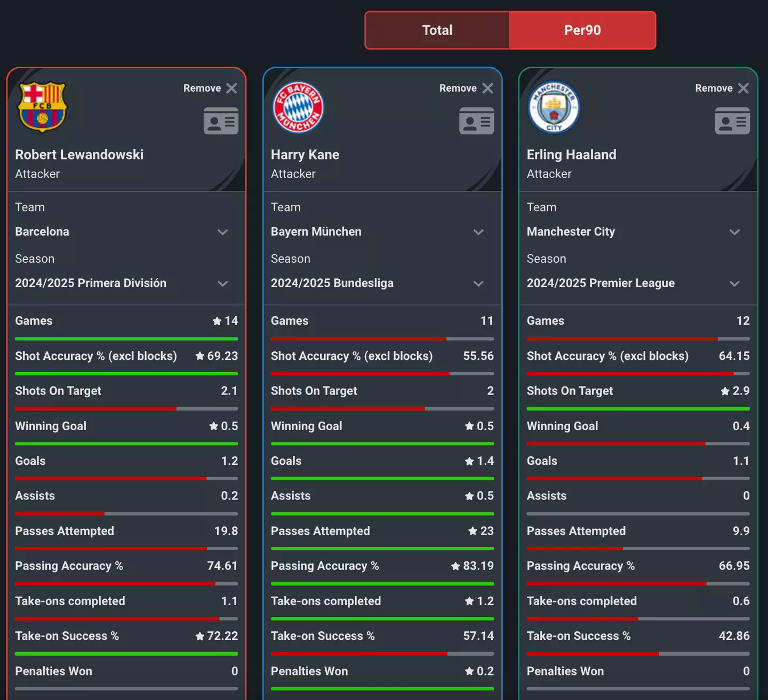Open Robert Lewandowski's player profile card icon
The width and height of the screenshot is (768, 700).
click(221, 121)
